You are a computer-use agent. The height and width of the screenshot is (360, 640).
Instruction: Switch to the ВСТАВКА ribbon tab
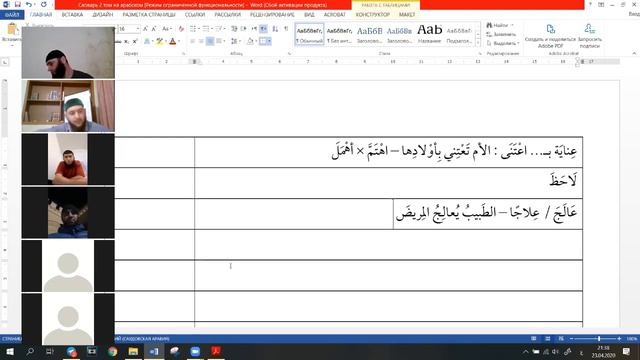click(72, 15)
